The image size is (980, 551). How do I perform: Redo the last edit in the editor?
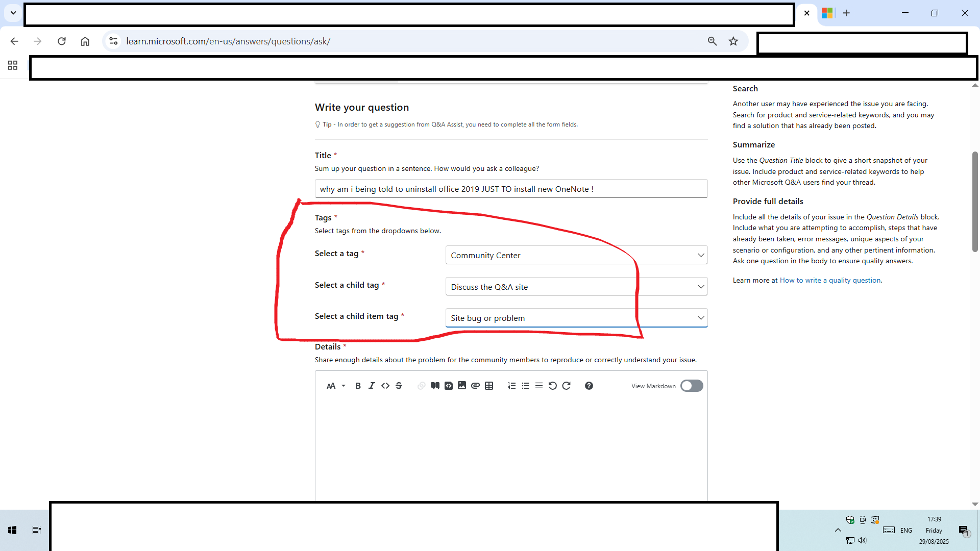coord(566,386)
